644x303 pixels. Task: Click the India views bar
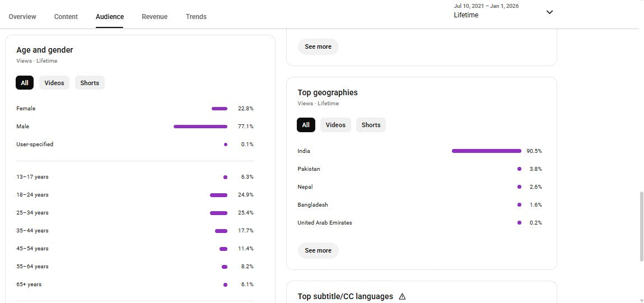point(486,151)
